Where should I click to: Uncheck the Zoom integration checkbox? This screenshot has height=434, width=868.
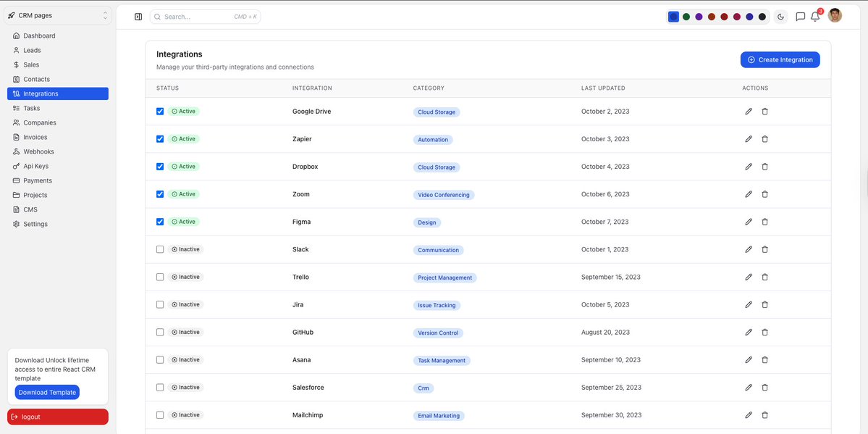point(160,193)
